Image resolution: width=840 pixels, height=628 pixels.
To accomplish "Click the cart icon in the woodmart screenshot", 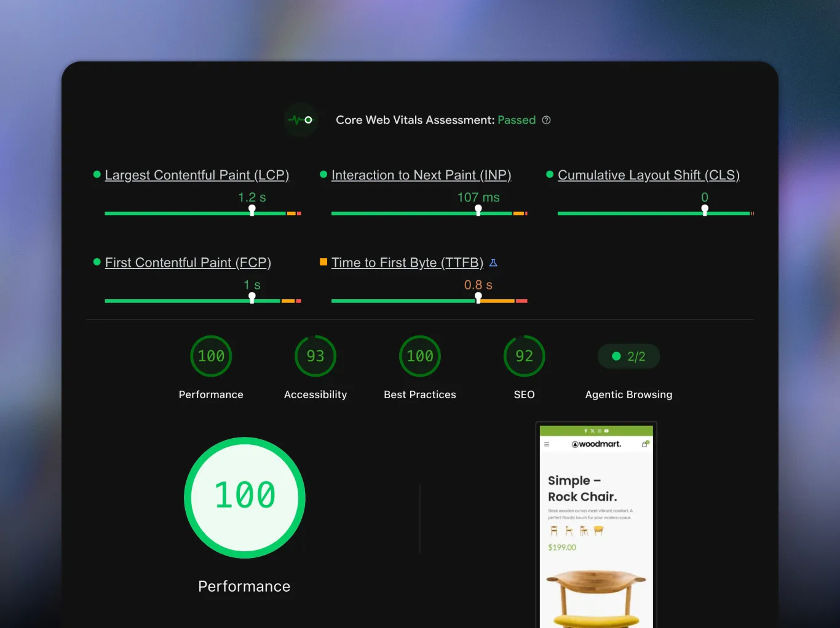I will click(x=646, y=444).
